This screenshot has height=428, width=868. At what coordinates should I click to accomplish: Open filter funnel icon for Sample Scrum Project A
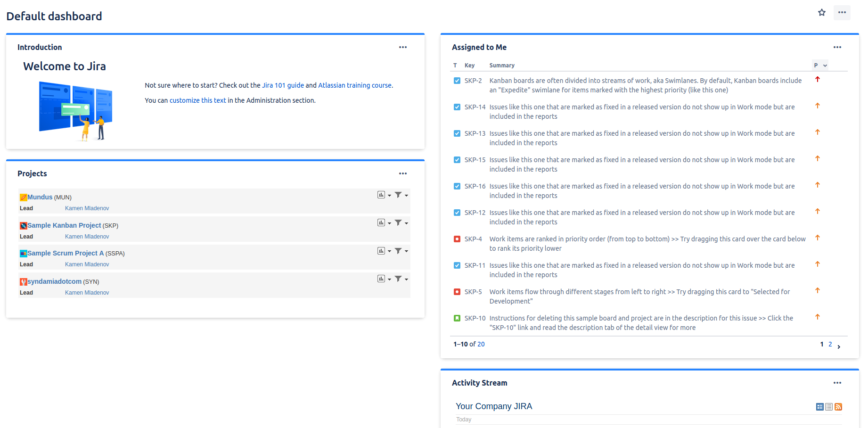coord(398,251)
